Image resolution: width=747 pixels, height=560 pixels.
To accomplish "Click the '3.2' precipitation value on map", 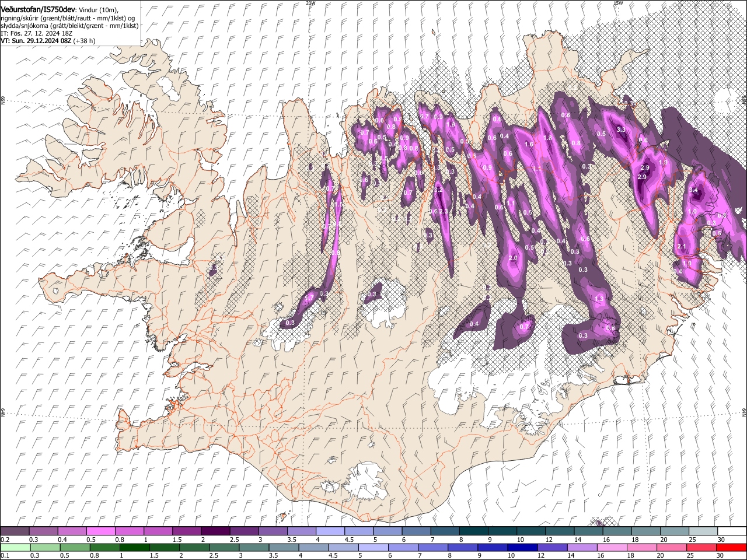I will [x=439, y=190].
